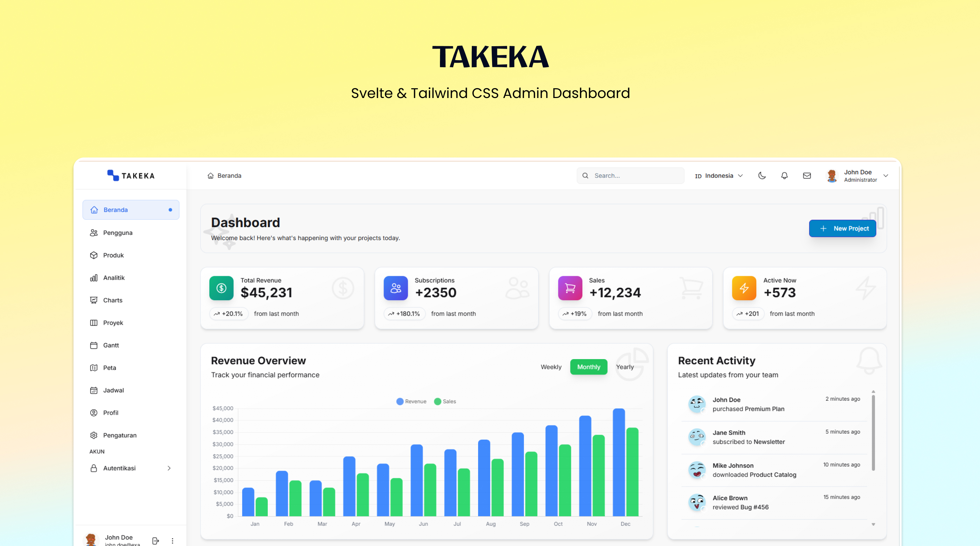Click the TAKEKA logo in sidebar
This screenshot has width=980, height=546.
coord(131,175)
